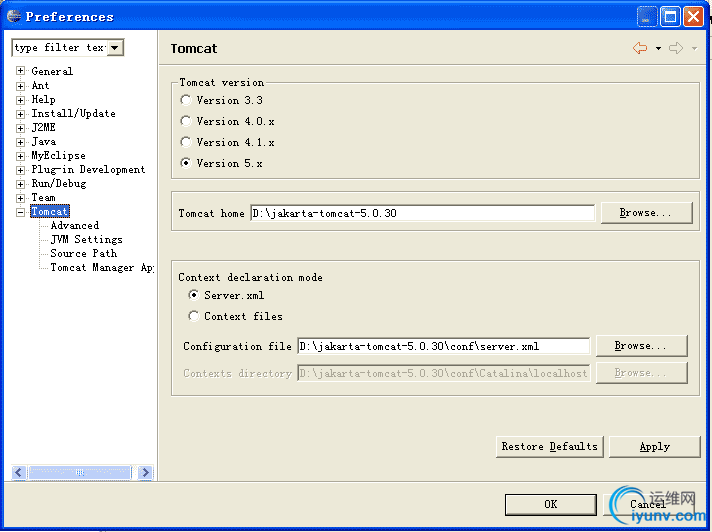Viewport: 712px width, 532px height.
Task: Select Version 3.3 radio button
Action: tap(185, 100)
